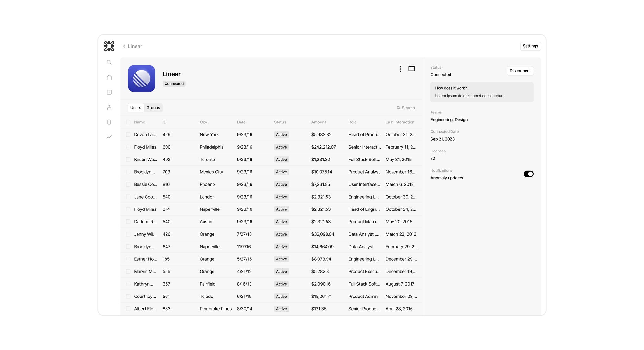Open the three-dot more options menu

[400, 69]
